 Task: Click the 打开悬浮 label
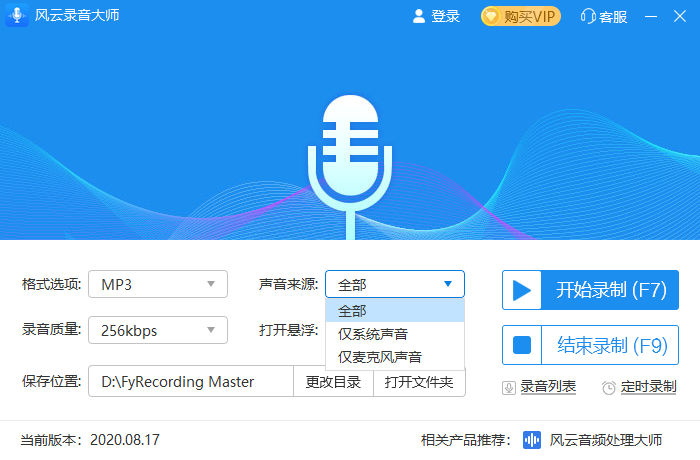point(288,330)
